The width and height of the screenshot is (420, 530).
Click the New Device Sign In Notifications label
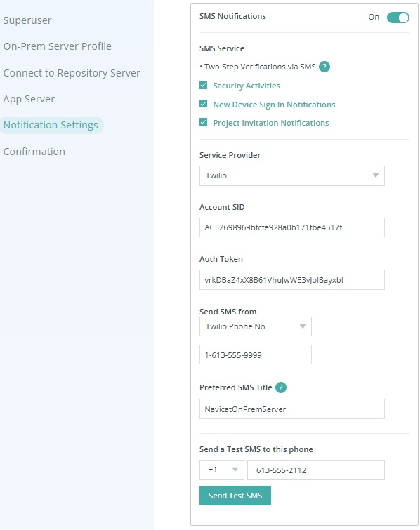(x=274, y=105)
